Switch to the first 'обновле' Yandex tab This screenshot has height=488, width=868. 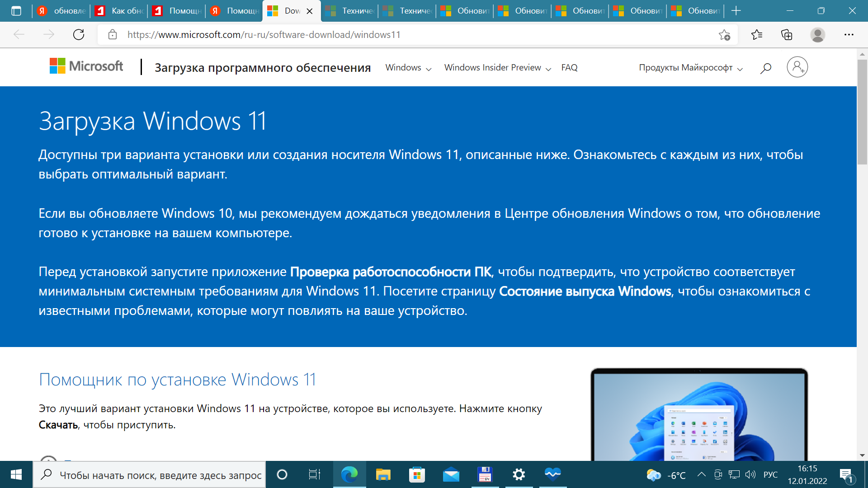click(x=62, y=11)
